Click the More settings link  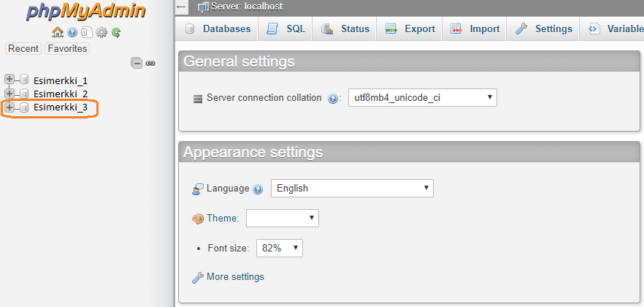235,277
